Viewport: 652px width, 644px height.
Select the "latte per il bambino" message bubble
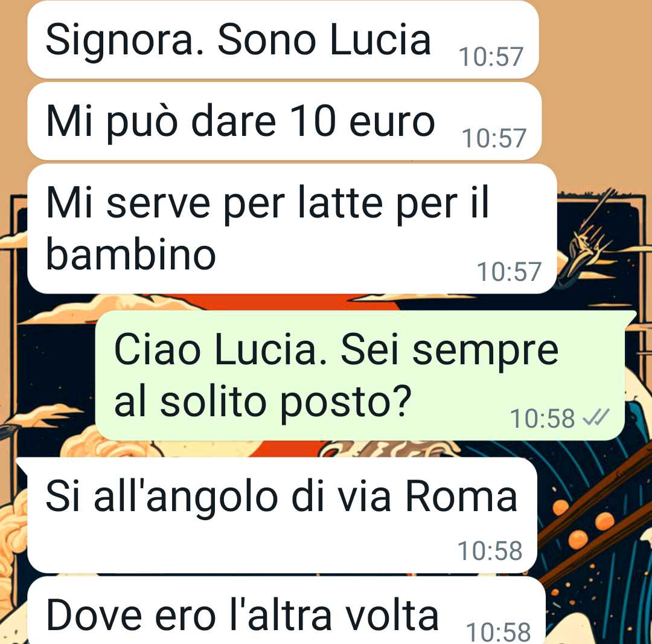pos(292,228)
